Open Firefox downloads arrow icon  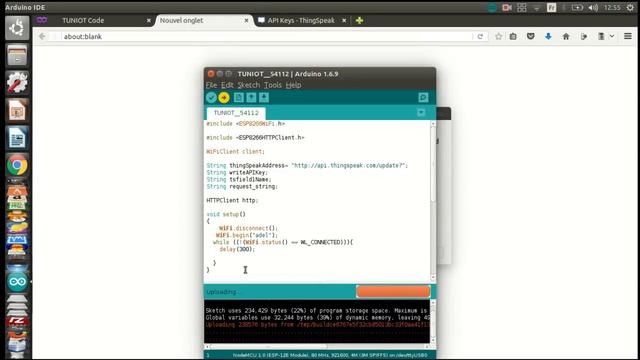point(548,36)
